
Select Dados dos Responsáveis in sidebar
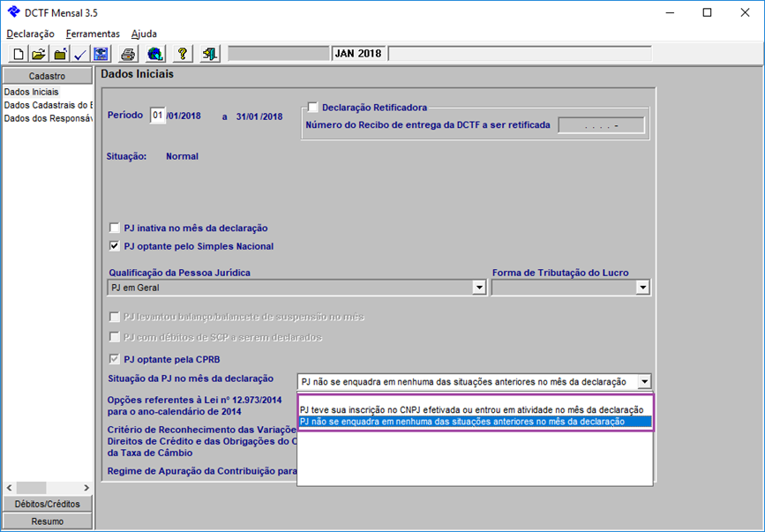click(49, 118)
